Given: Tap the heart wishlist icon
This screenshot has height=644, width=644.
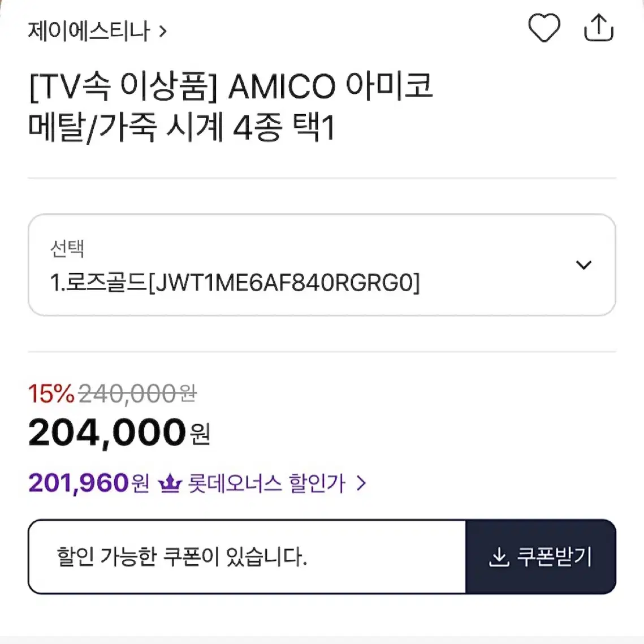Looking at the screenshot, I should (544, 28).
